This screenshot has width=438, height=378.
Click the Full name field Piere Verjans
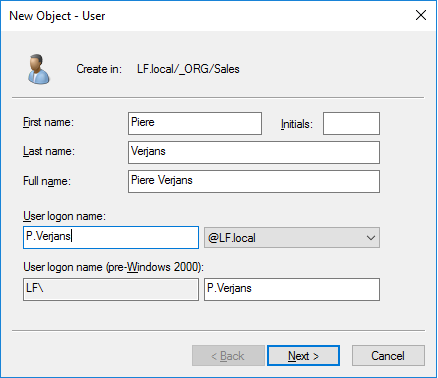[x=254, y=181]
